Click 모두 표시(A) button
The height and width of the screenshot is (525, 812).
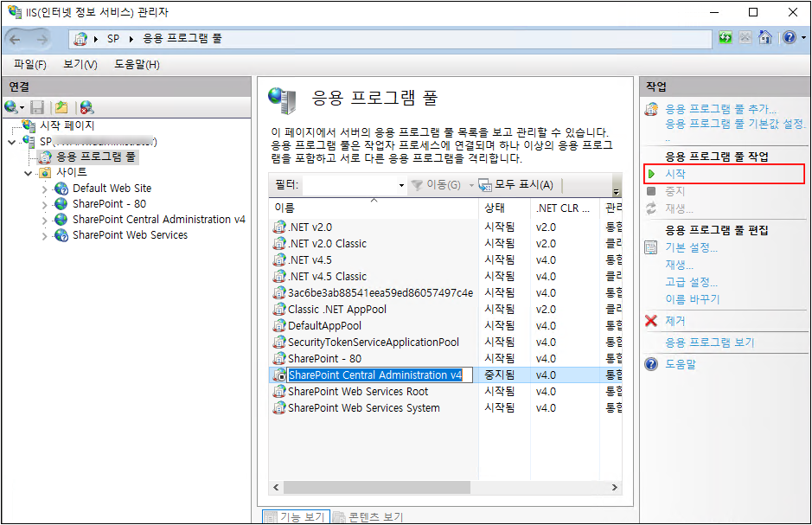click(x=516, y=185)
